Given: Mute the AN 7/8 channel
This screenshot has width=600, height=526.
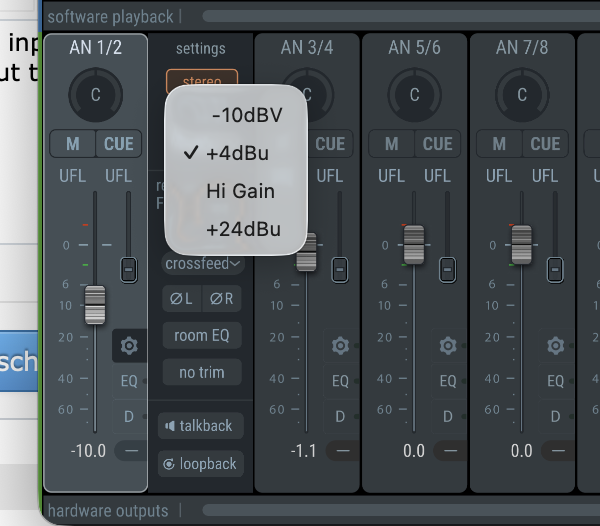Looking at the screenshot, I should [499, 144].
